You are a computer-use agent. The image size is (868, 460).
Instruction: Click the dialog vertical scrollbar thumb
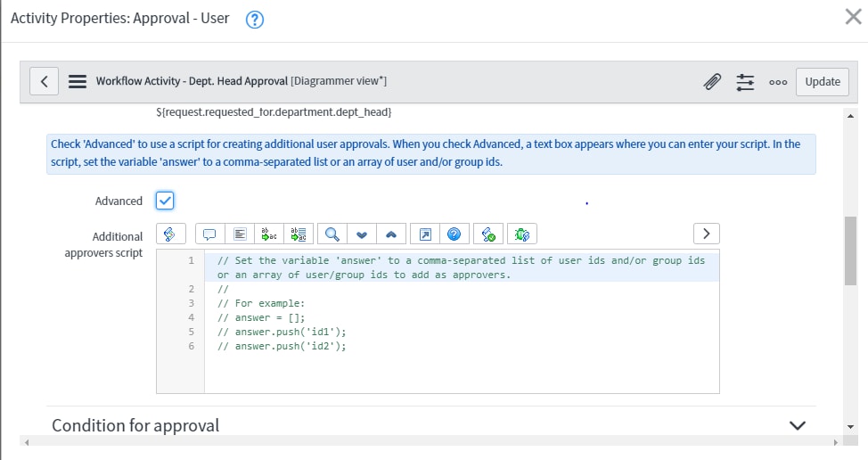click(x=850, y=251)
